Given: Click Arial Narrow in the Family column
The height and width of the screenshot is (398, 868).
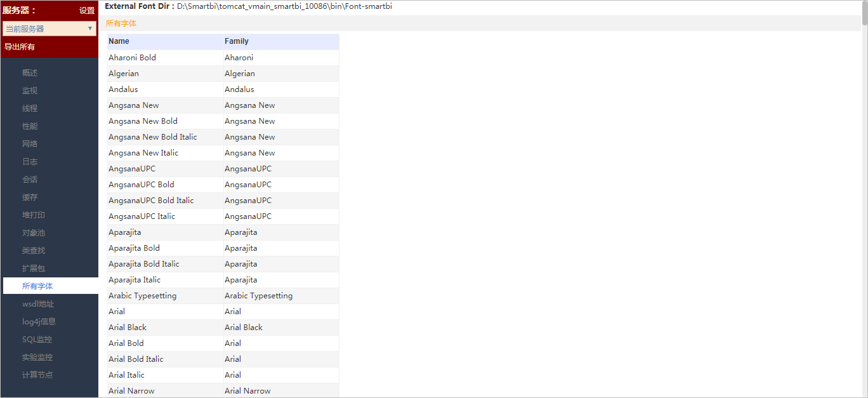Looking at the screenshot, I should point(281,391).
